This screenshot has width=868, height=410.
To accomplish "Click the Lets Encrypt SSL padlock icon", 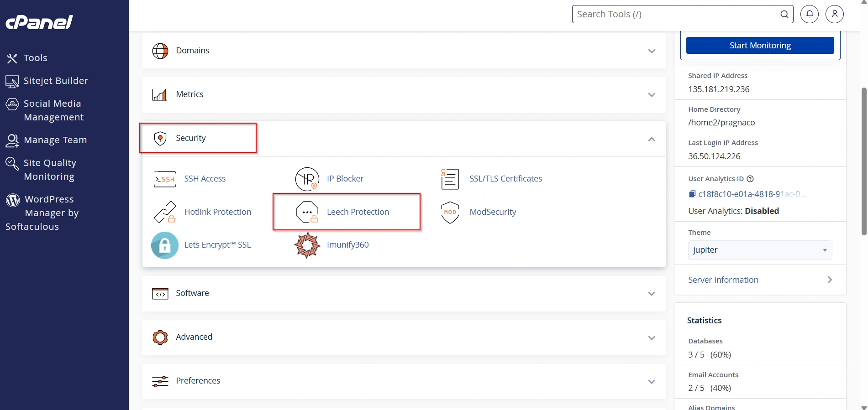I will 165,245.
